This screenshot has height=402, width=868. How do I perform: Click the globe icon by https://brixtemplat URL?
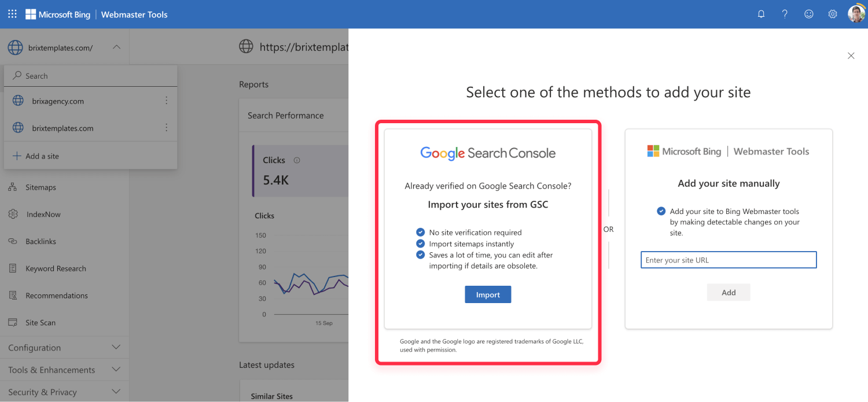coord(246,47)
